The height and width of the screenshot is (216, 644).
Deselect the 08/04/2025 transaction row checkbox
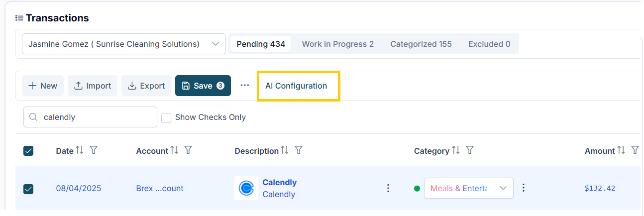pos(28,189)
